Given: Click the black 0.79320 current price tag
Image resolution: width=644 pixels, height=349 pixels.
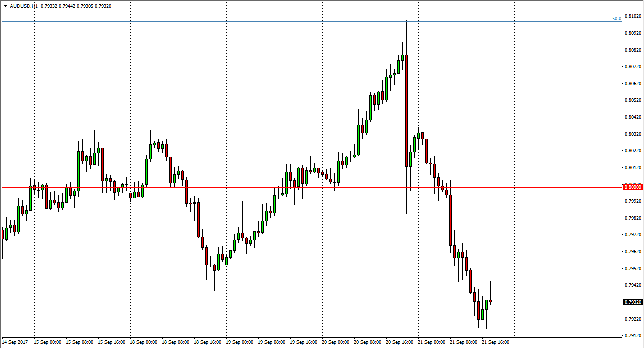Looking at the screenshot, I should click(633, 302).
